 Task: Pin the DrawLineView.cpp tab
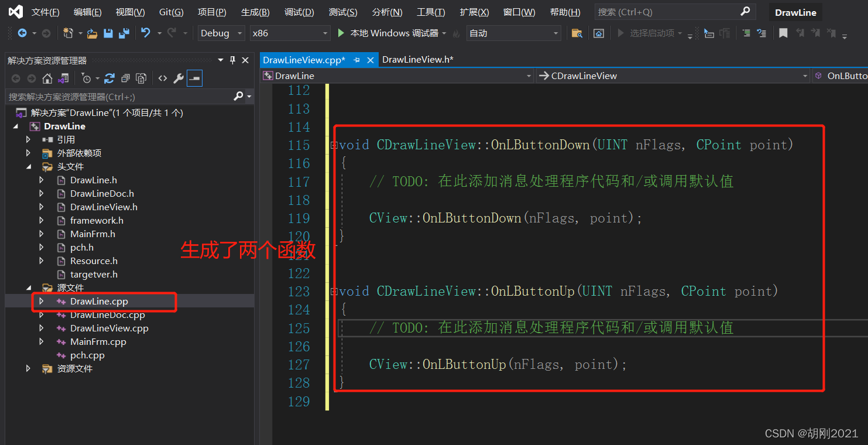(356, 60)
